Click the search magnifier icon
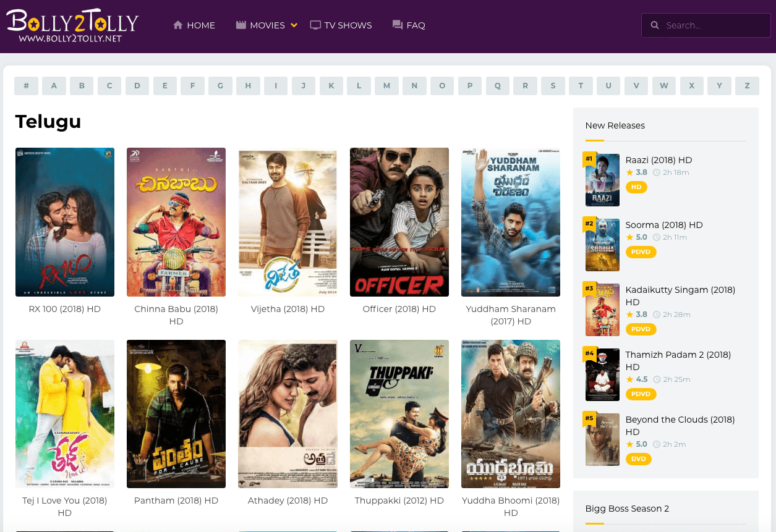 coord(655,25)
